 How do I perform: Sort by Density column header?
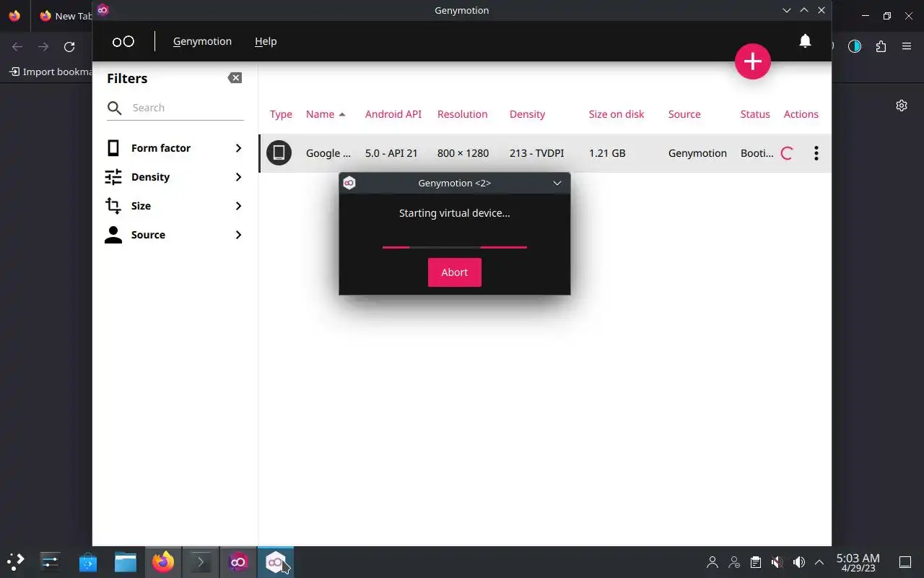tap(528, 114)
